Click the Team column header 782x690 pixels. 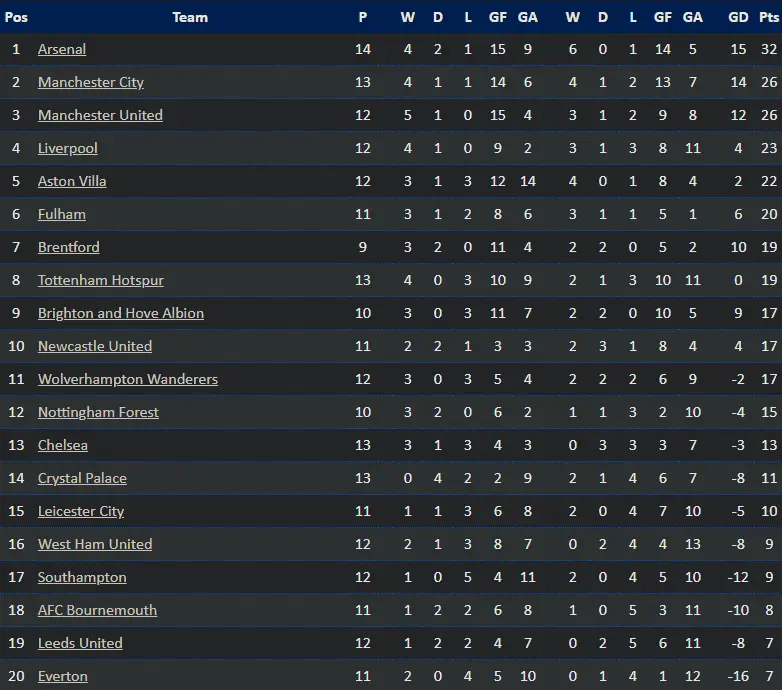tap(190, 17)
